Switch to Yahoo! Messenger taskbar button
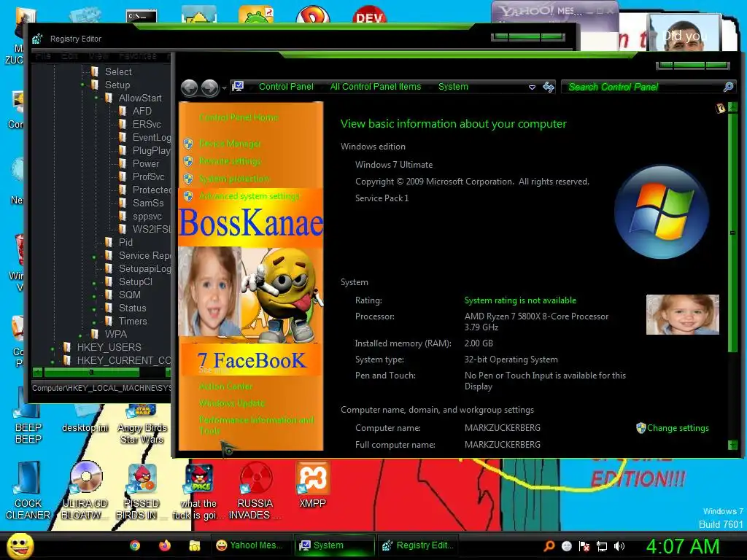747x560 pixels. (x=249, y=545)
